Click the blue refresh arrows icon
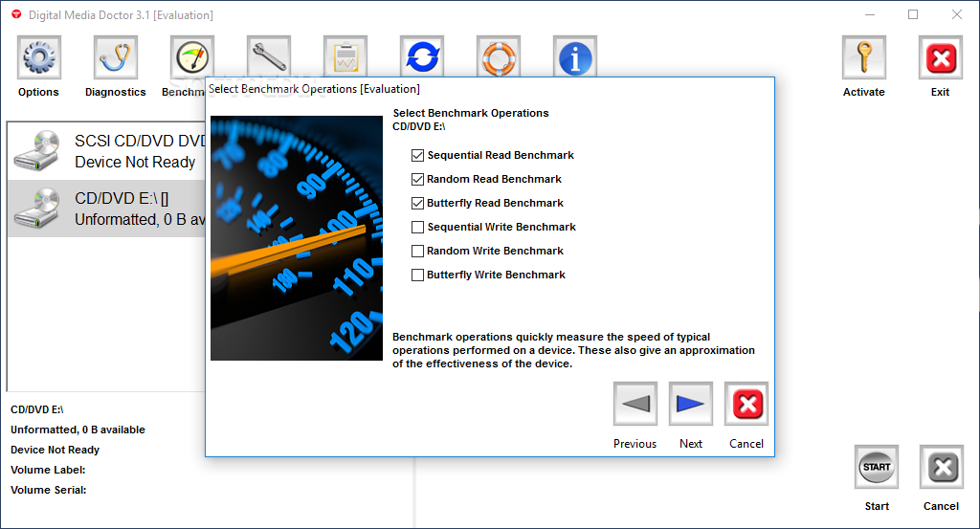Screen dimensions: 980x529 pos(422,56)
